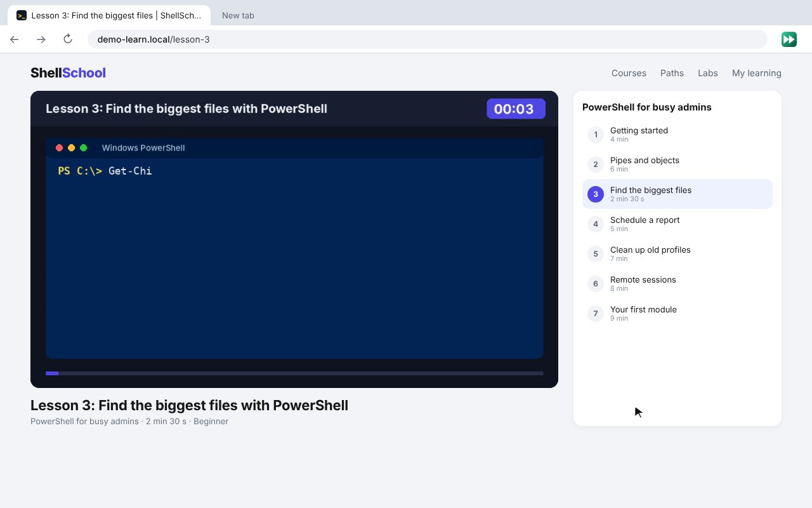Click the course, duration and Beginner line under the video
812x508 pixels.
129,421
